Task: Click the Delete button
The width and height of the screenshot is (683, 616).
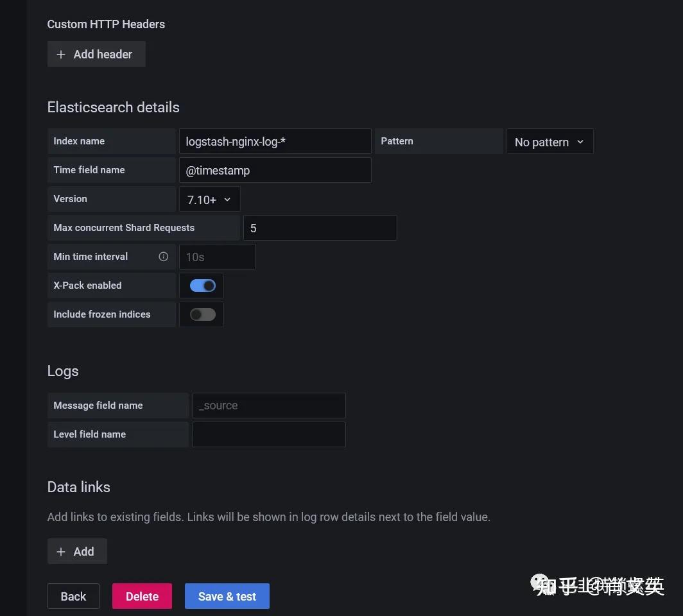Action: pos(142,595)
